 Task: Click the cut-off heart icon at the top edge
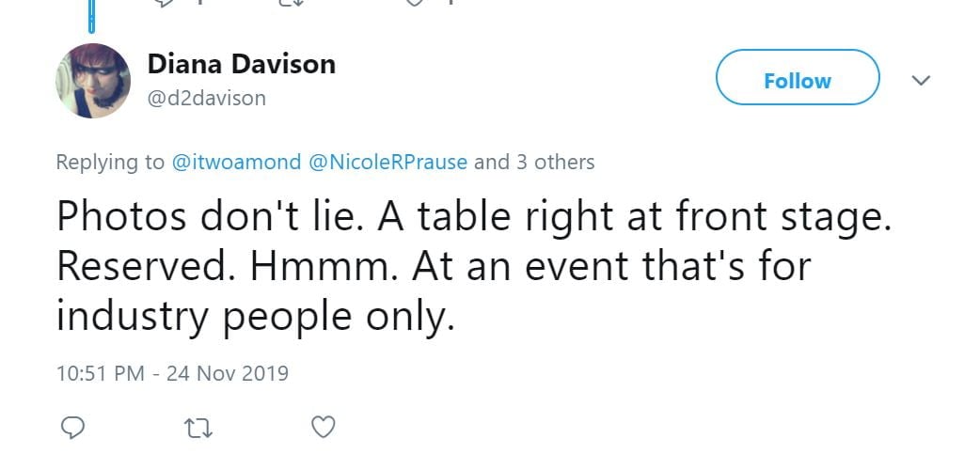click(x=414, y=2)
